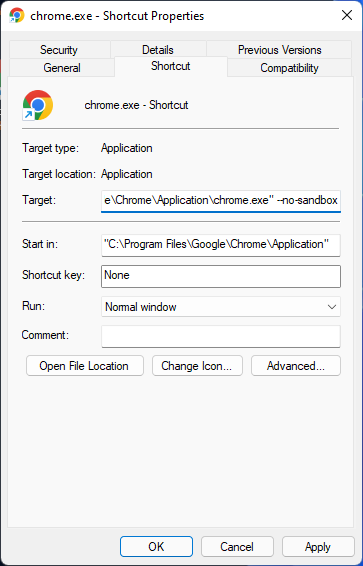Viewport: 363px width, 566px height.
Task: Click the empty Comment field
Action: (221, 336)
